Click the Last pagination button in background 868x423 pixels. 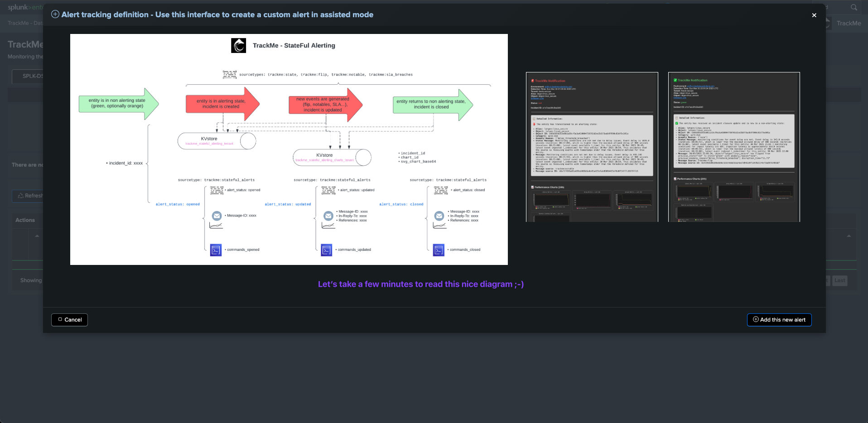pos(839,280)
